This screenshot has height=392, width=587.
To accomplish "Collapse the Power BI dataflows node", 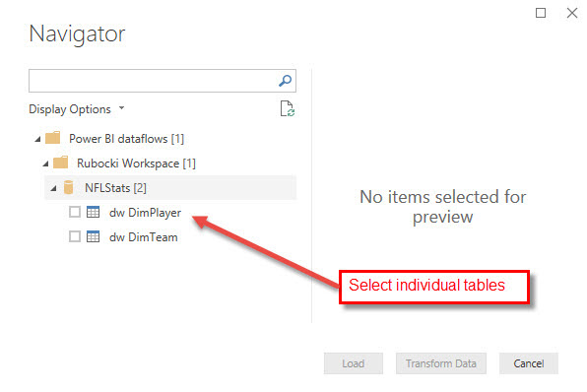I will tap(37, 139).
